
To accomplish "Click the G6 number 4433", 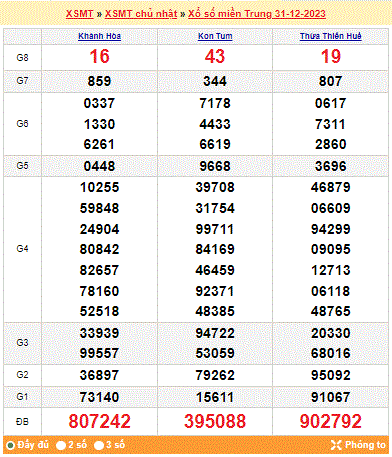I will click(215, 124).
